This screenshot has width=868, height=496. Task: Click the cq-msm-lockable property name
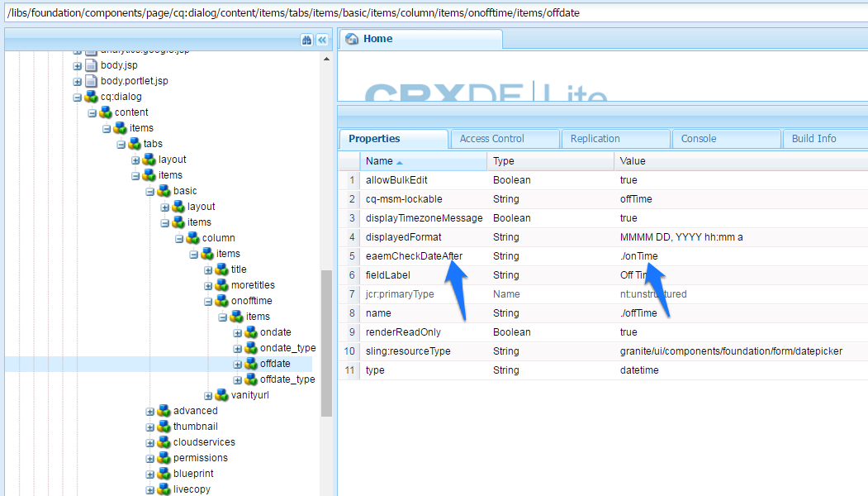(x=404, y=199)
